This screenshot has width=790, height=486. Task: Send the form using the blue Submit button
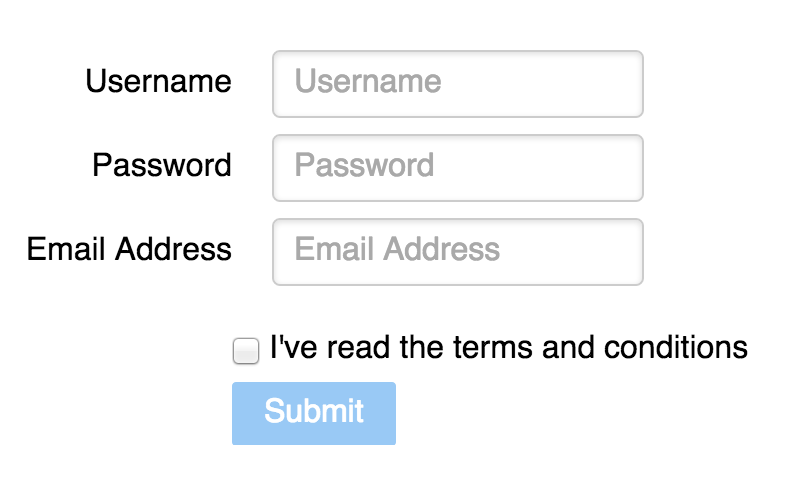point(314,413)
